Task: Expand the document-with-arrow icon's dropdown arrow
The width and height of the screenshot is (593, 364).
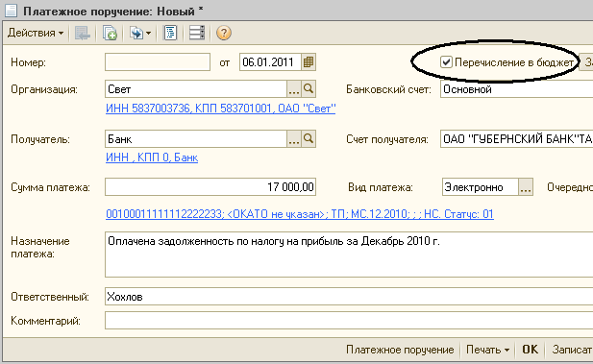Action: [149, 34]
